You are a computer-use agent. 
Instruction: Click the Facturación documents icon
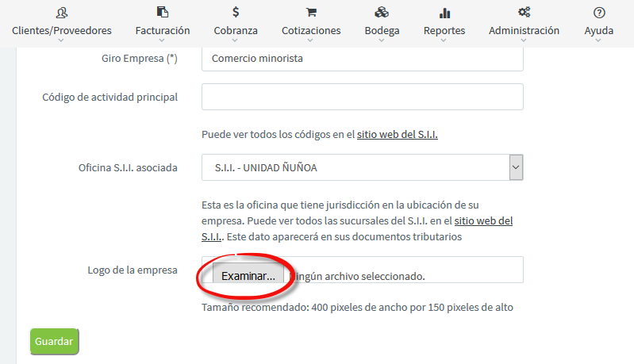click(162, 13)
